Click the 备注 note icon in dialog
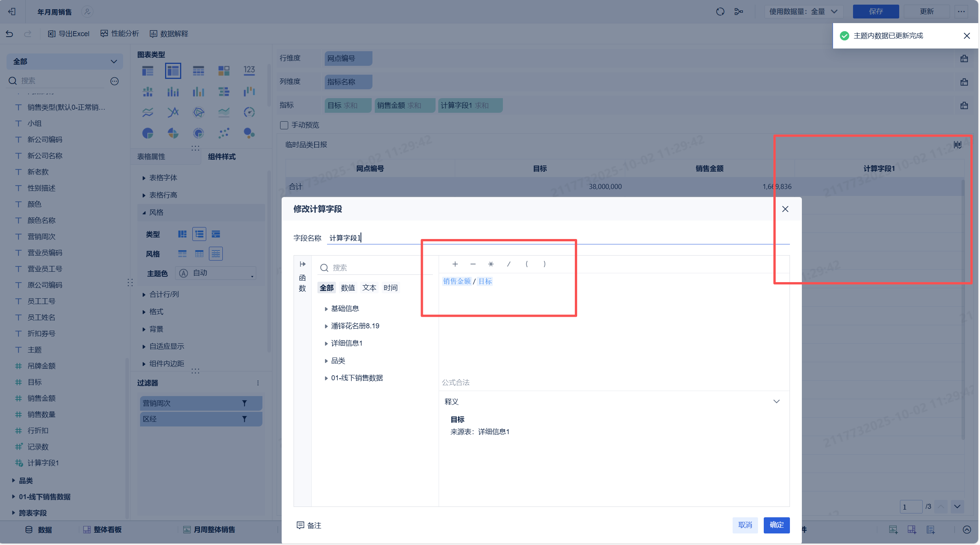Image resolution: width=980 pixels, height=545 pixels. pos(301,525)
